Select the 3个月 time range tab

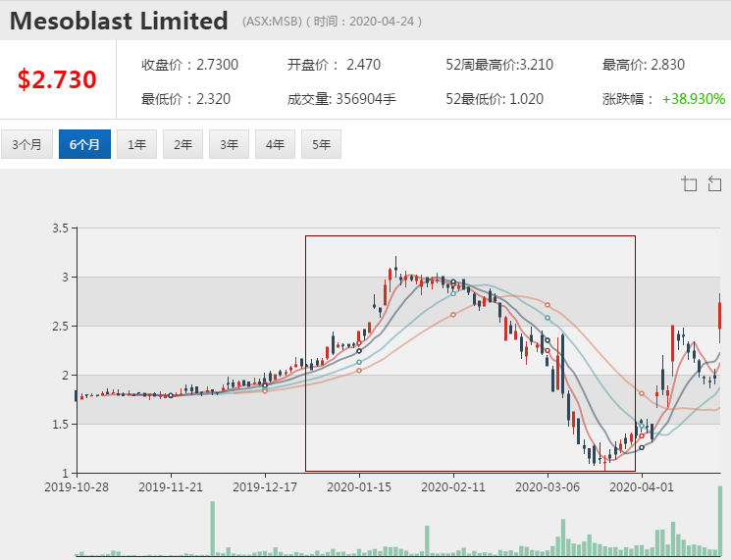point(26,144)
